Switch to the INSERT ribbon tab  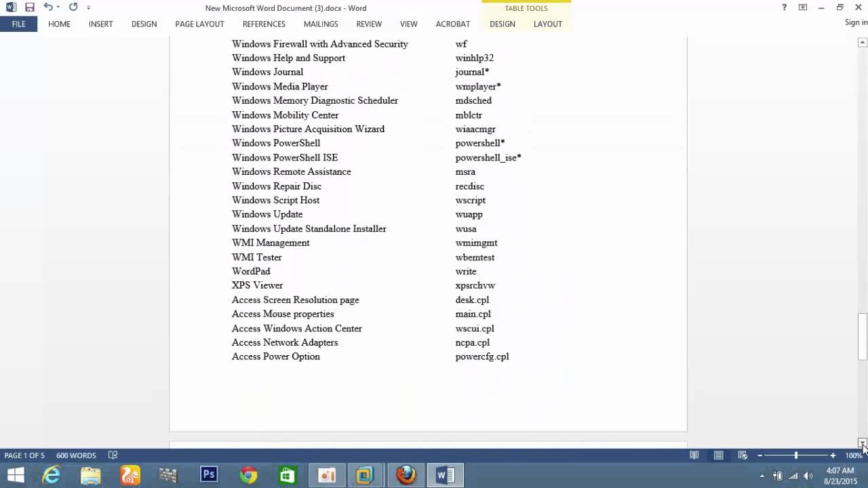point(100,24)
